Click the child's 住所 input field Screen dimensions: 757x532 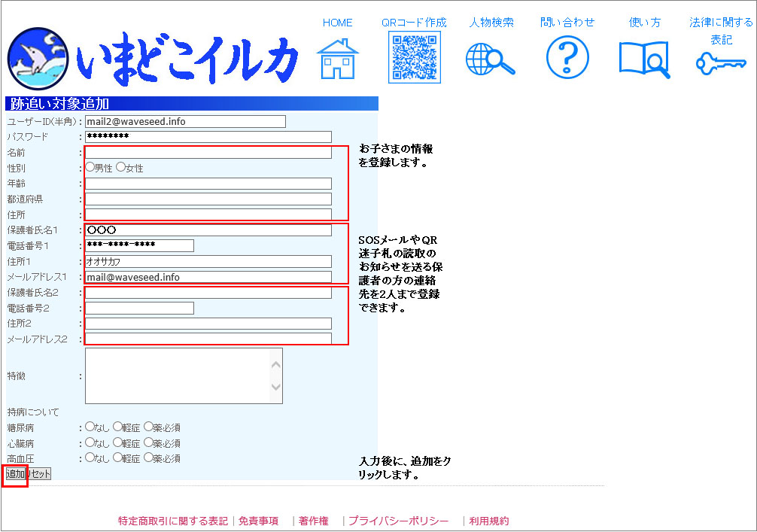point(208,214)
